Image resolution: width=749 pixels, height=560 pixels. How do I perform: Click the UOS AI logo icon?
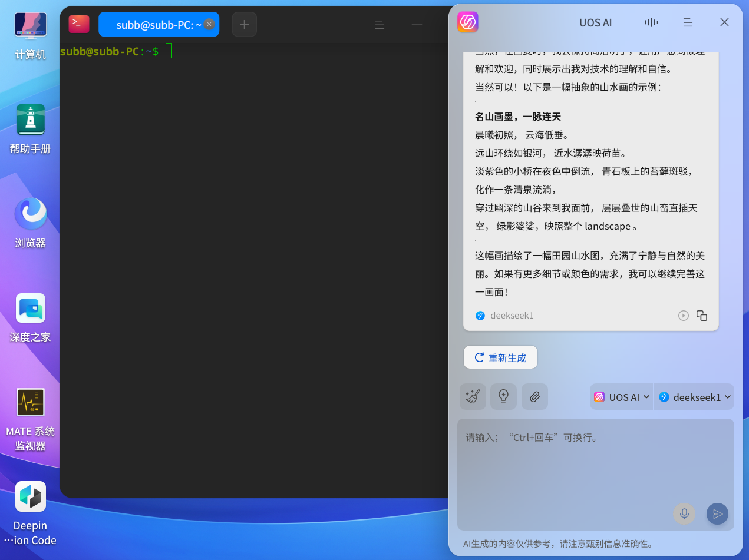pos(468,22)
